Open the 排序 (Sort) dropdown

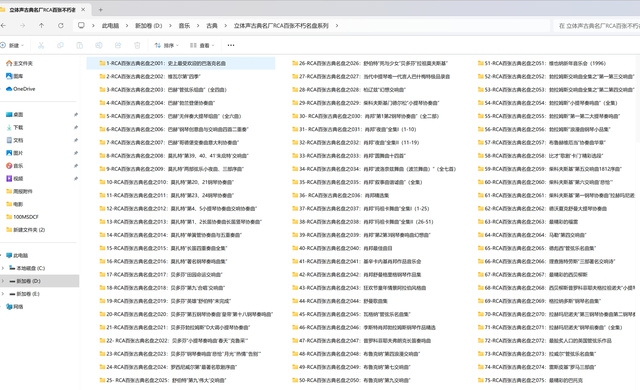click(x=166, y=45)
